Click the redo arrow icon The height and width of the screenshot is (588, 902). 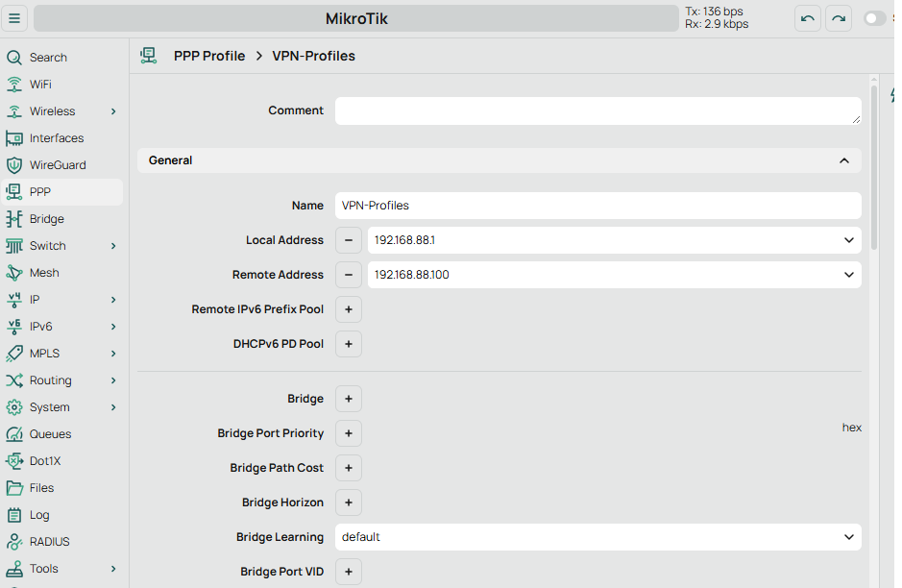pos(839,18)
